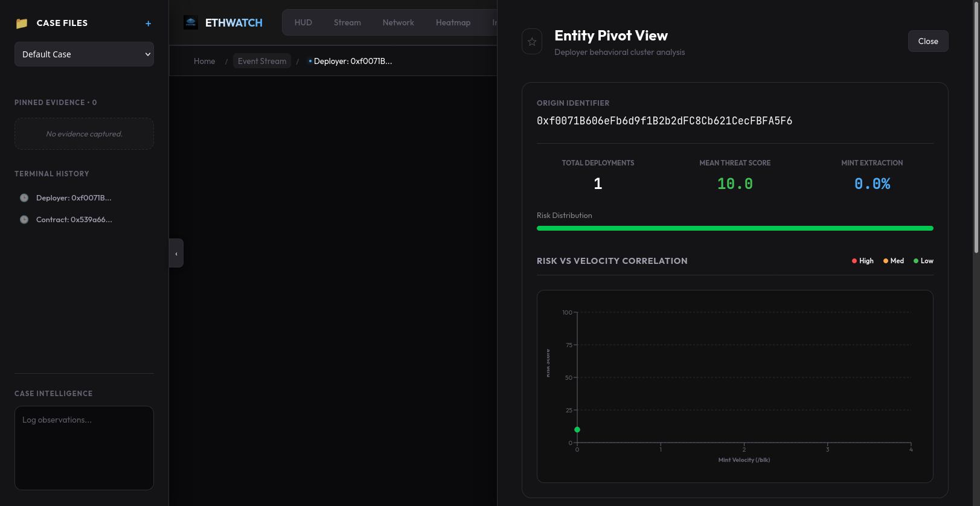Click the green Risk Distribution bar

click(x=734, y=228)
